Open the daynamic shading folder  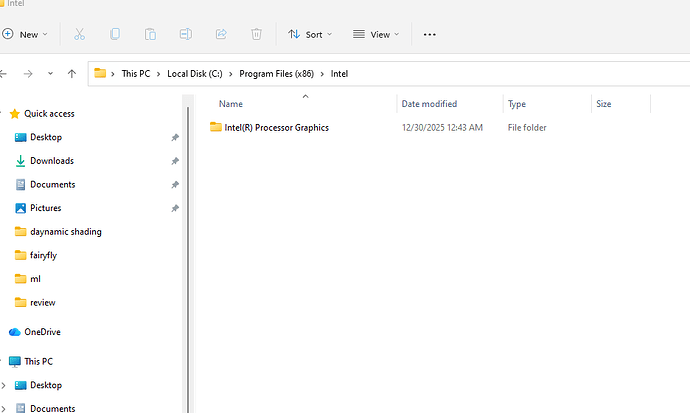coord(66,232)
